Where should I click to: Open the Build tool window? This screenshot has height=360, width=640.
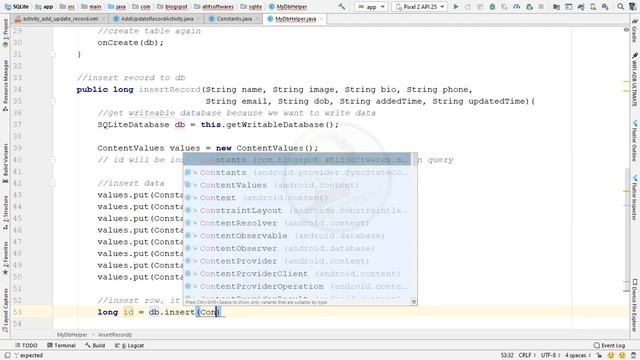(x=95, y=345)
